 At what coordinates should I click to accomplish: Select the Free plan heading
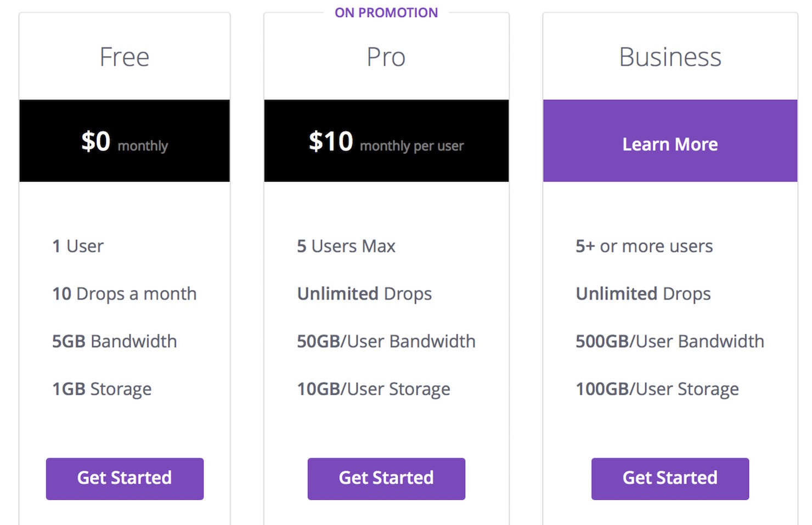point(125,57)
